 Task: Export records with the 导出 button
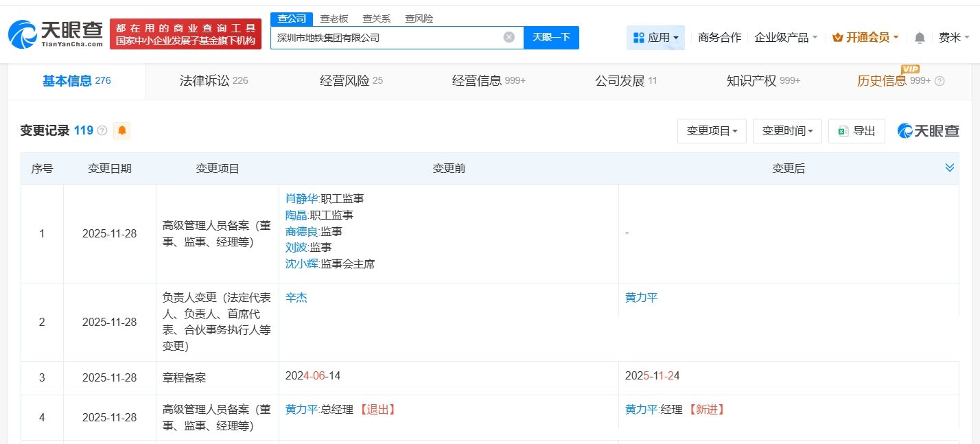click(856, 130)
